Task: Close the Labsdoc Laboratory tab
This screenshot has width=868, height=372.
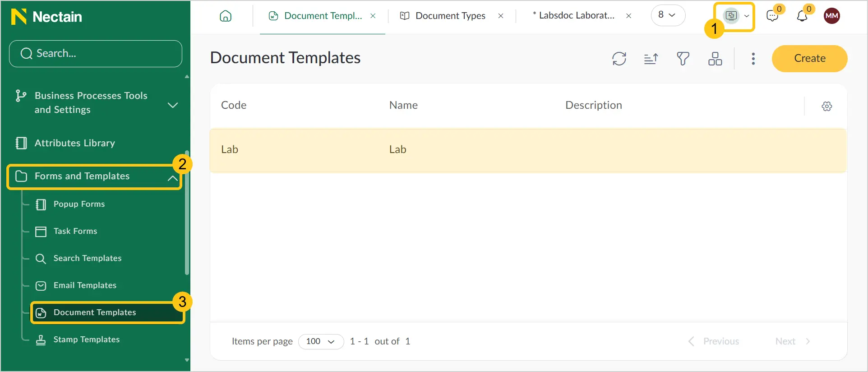Action: pos(628,16)
